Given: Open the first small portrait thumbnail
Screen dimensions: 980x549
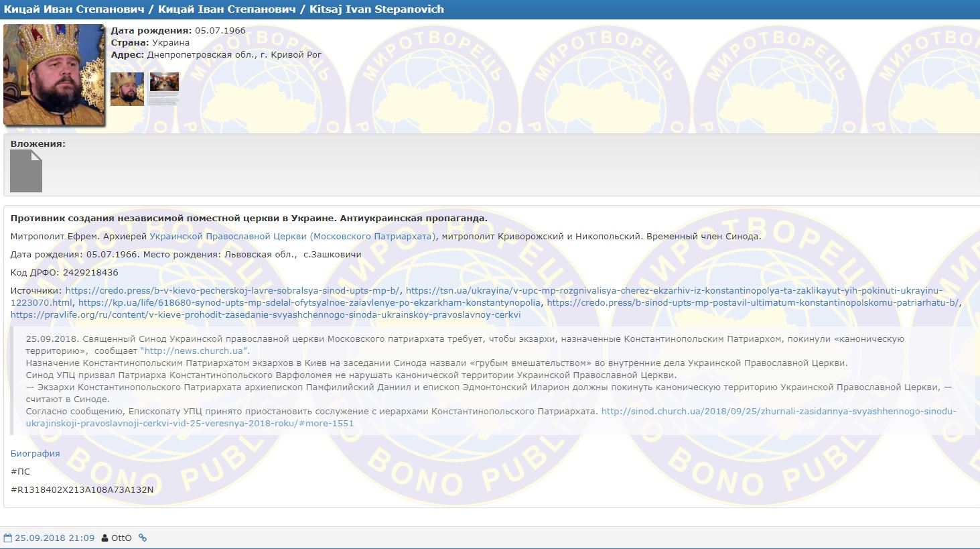Looking at the screenshot, I should pyautogui.click(x=127, y=89).
